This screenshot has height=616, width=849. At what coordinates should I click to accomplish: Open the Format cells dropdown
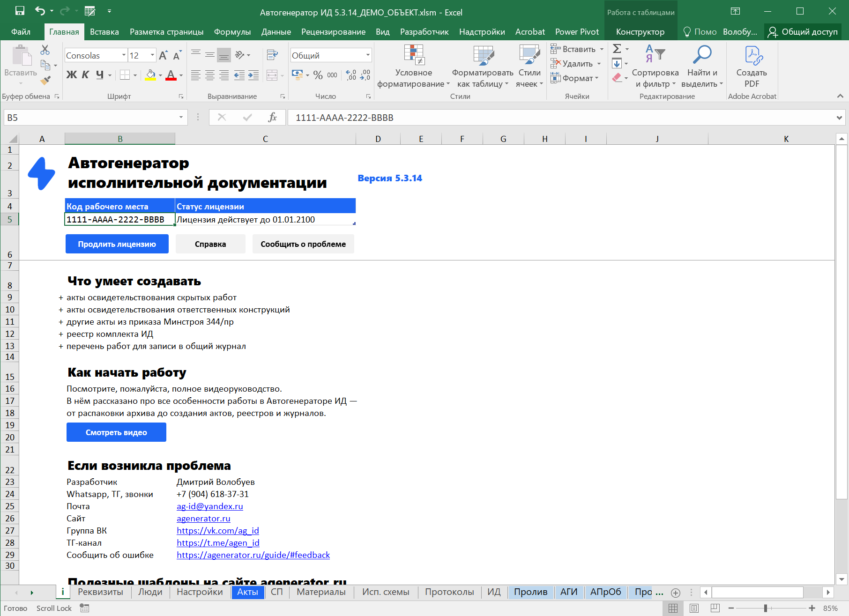pos(596,78)
